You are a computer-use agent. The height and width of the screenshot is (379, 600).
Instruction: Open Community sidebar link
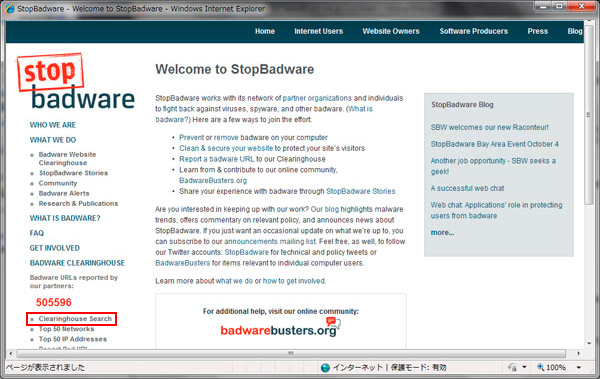(x=58, y=183)
